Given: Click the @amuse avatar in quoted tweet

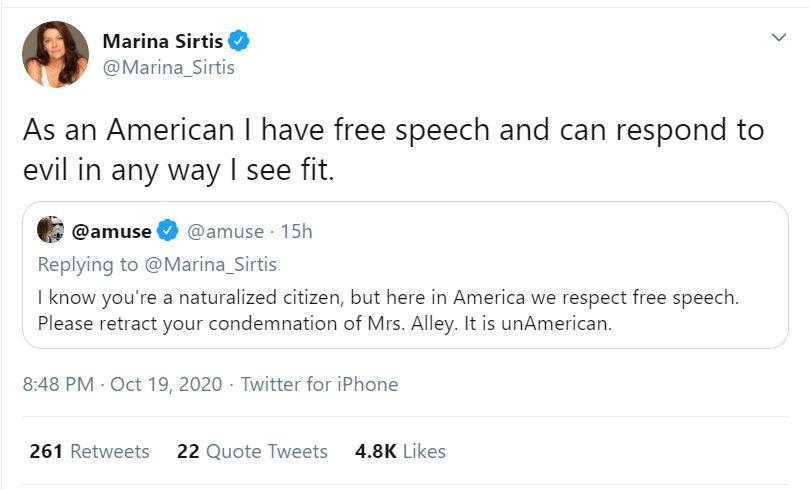Looking at the screenshot, I should coord(50,231).
